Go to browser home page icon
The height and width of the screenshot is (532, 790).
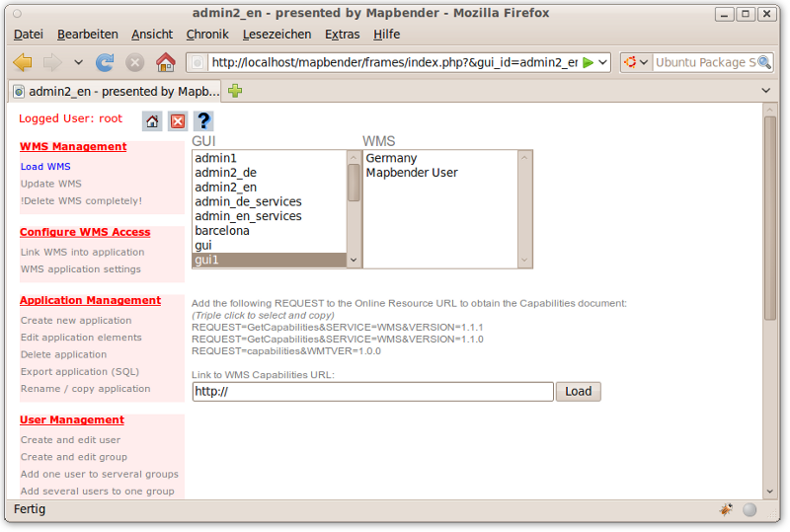[x=165, y=62]
